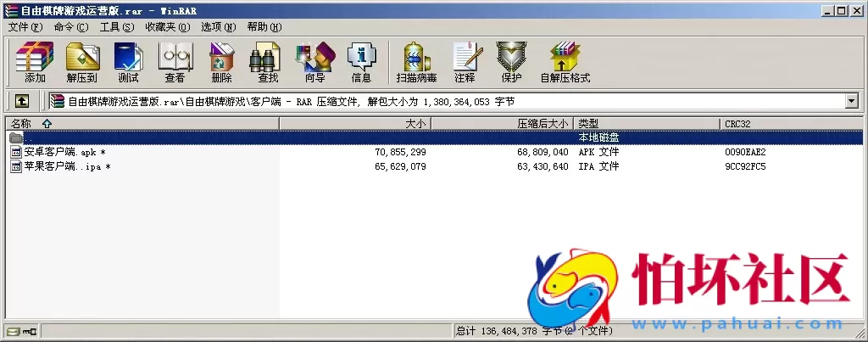
Task: Select the 苹果客户端..ipa file name
Action: 67,166
